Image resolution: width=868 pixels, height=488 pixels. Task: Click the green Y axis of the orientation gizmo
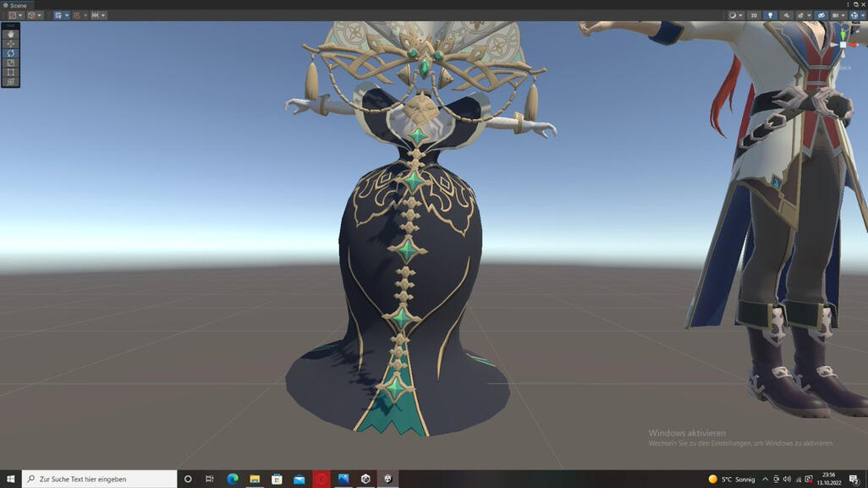pyautogui.click(x=843, y=34)
